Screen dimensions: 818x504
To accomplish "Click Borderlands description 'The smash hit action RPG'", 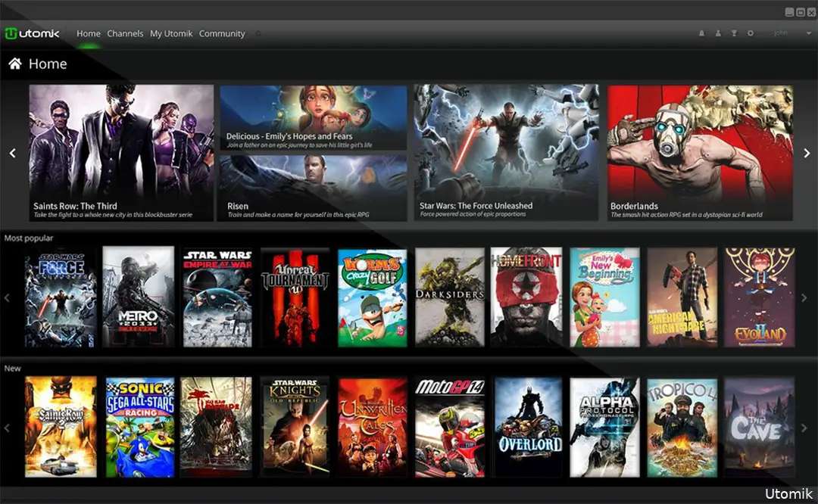I will [686, 215].
